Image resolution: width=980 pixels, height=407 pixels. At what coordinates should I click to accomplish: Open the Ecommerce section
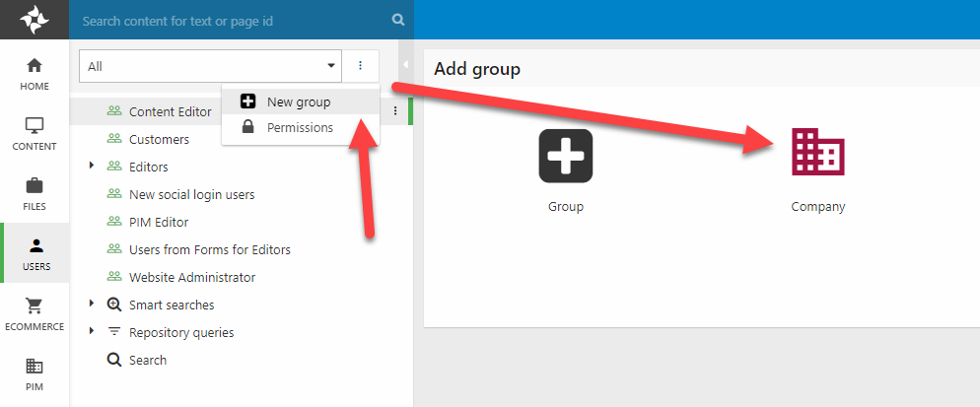pyautogui.click(x=35, y=313)
